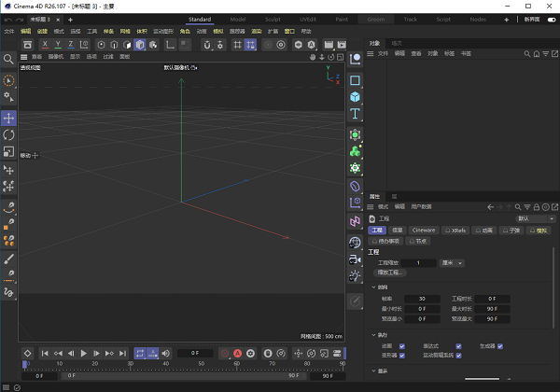Click the 缩放工程 button

392,273
